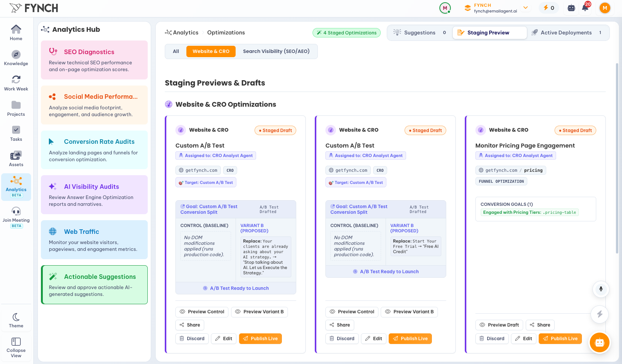The height and width of the screenshot is (364, 622).
Task: Share the first Custom A/B Test
Action: pyautogui.click(x=190, y=325)
